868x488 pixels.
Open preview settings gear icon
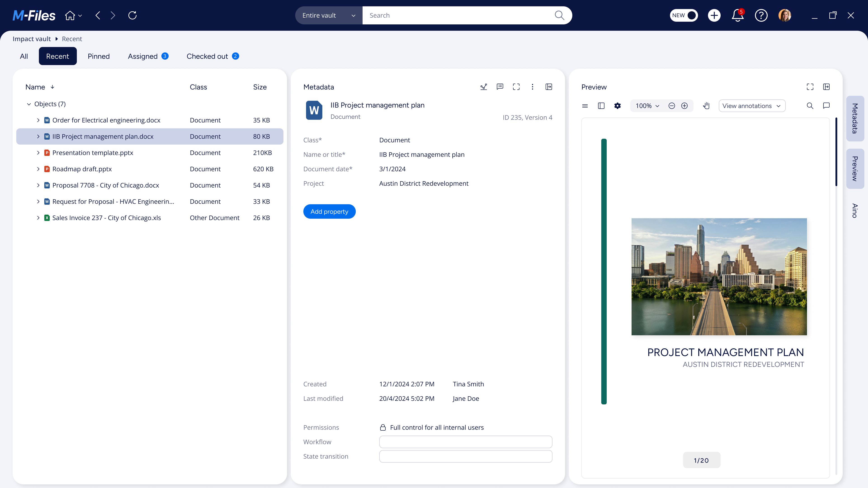point(617,106)
